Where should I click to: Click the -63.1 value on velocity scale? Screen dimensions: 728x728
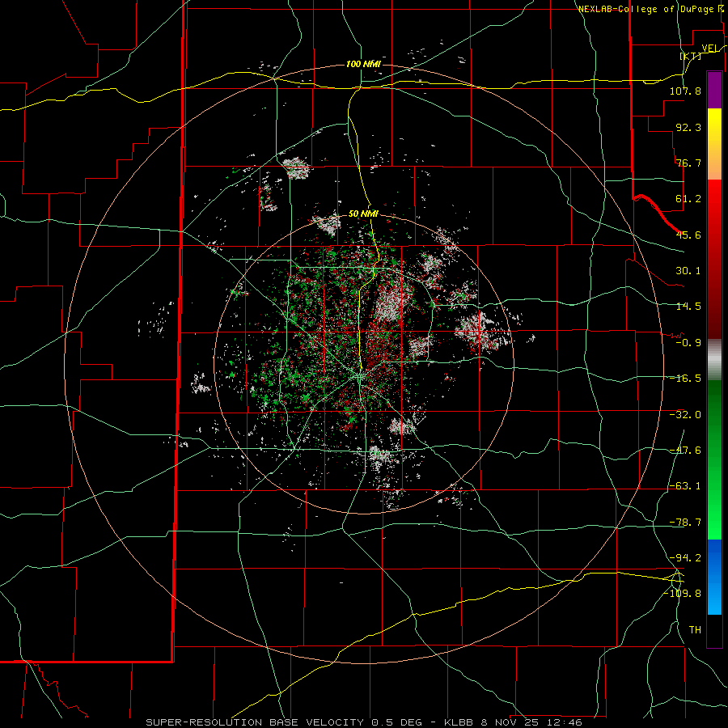pos(685,486)
